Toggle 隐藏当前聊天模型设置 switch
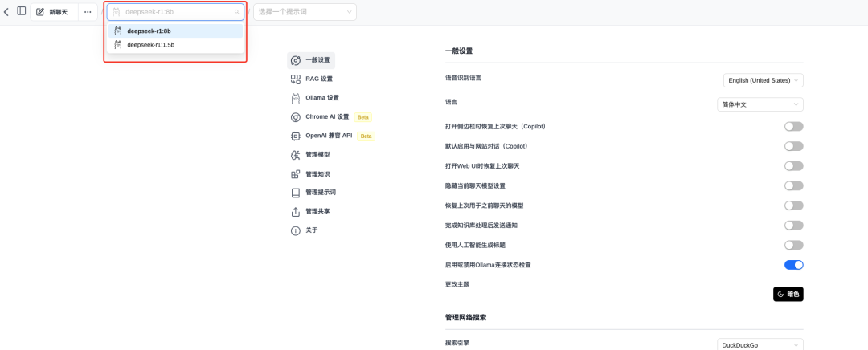 pyautogui.click(x=794, y=185)
